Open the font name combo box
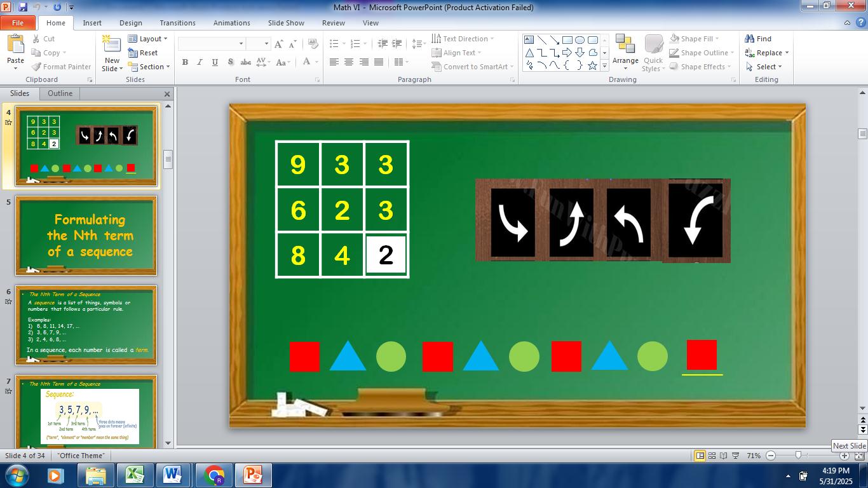This screenshot has width=868, height=488. (x=212, y=44)
